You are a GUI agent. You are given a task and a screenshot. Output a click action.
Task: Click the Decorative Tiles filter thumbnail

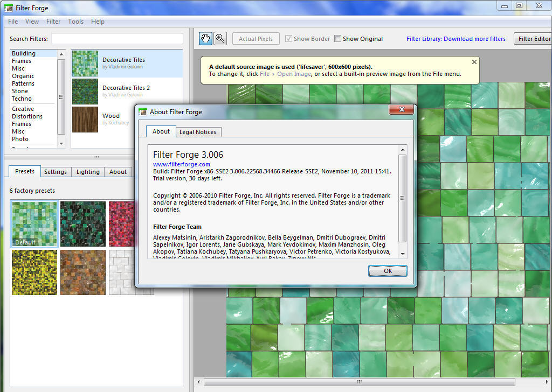point(85,64)
